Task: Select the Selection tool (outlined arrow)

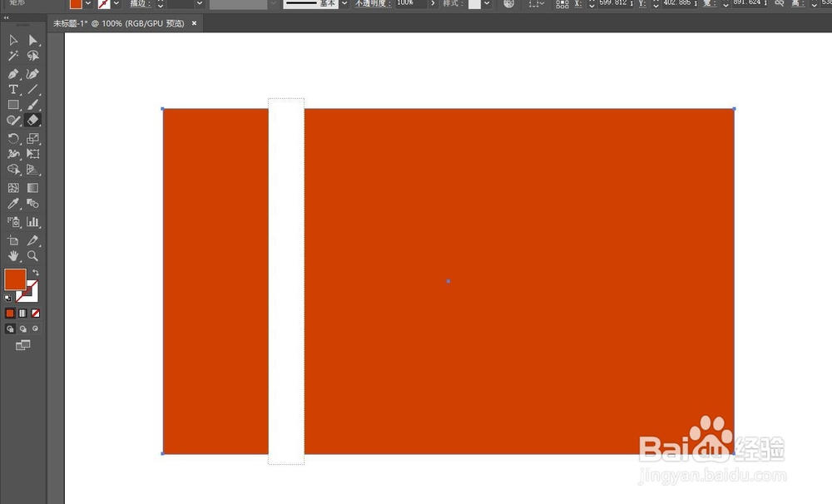Action: point(13,40)
